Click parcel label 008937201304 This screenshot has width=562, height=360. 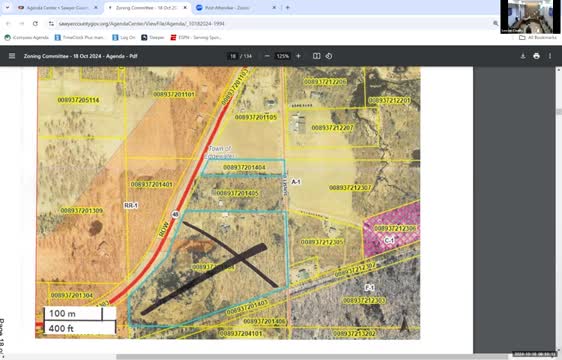[x=72, y=295]
